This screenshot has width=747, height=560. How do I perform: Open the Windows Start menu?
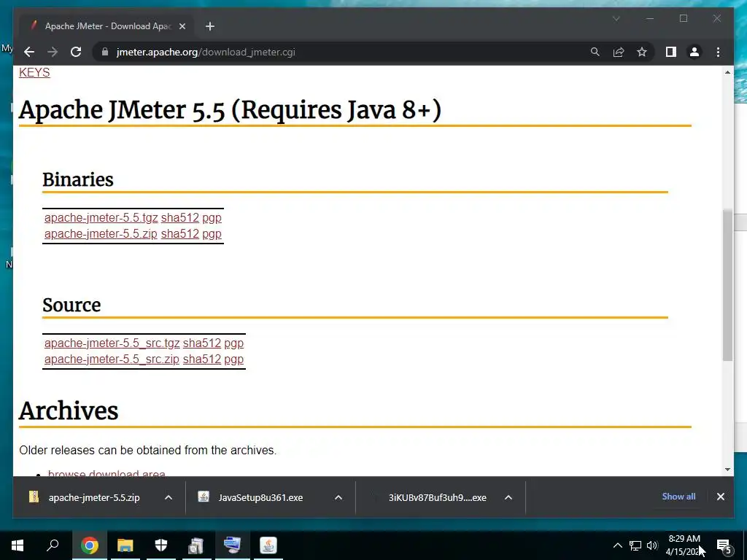tap(18, 545)
